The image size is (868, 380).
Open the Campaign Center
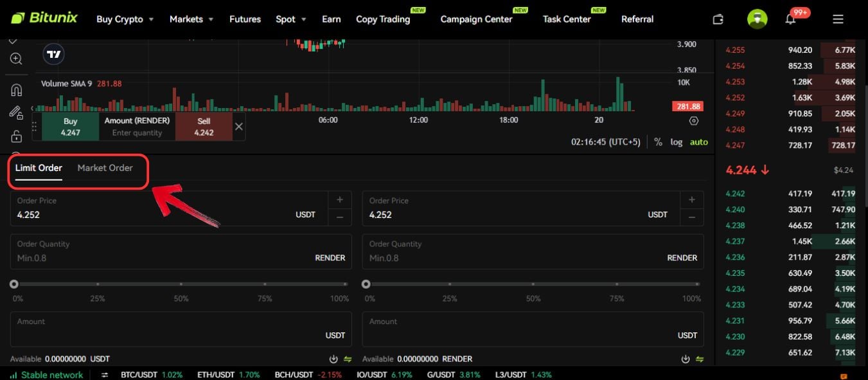[477, 19]
